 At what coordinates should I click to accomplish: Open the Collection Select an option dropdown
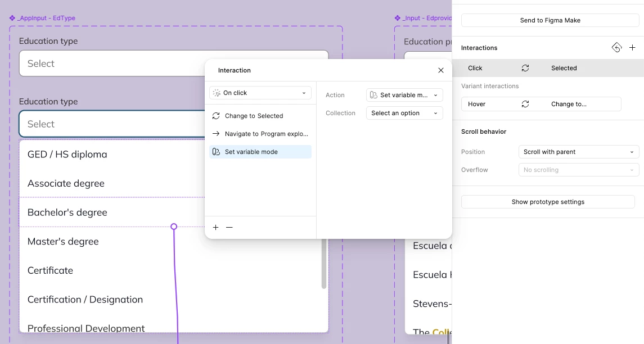click(404, 113)
